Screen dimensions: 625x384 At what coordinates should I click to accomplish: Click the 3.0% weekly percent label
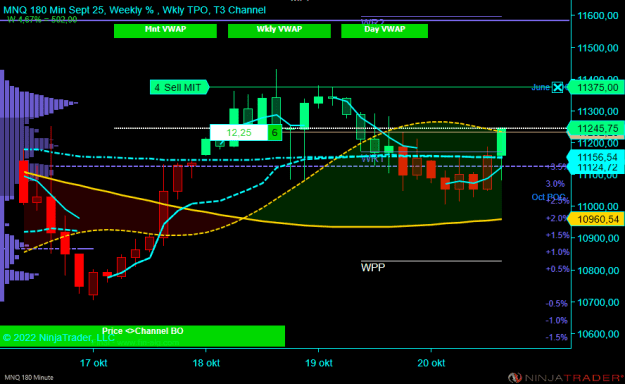pyautogui.click(x=555, y=184)
